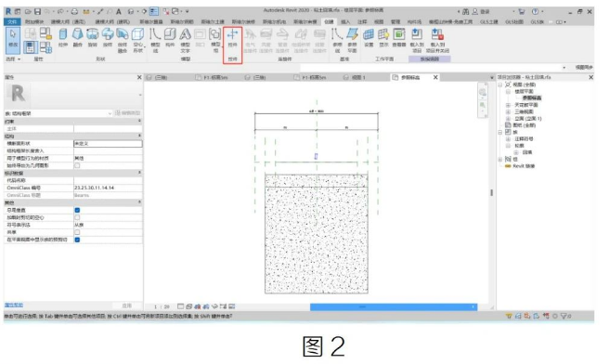609x364 pixels.
Task: Switch to the 管理 ribbon tab
Action: [x=395, y=21]
